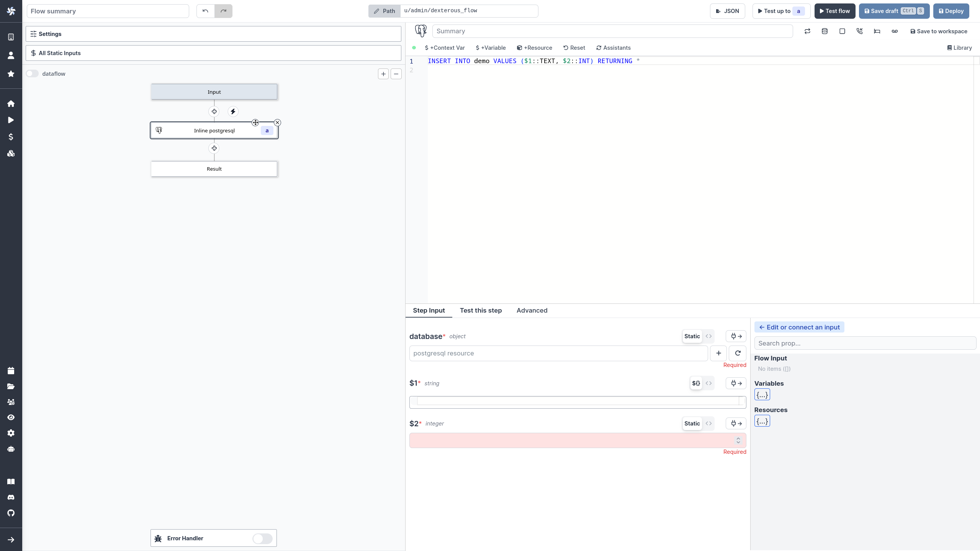Open GitHub icon in sidebar

(11, 513)
